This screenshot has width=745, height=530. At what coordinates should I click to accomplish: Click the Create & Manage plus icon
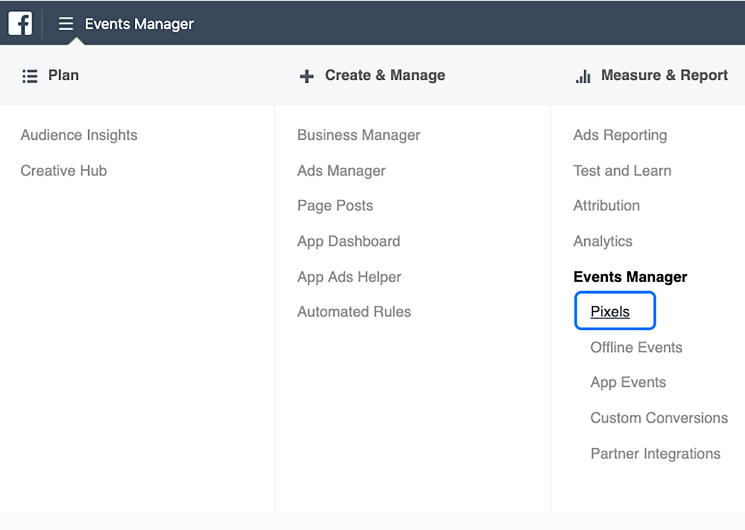point(306,76)
